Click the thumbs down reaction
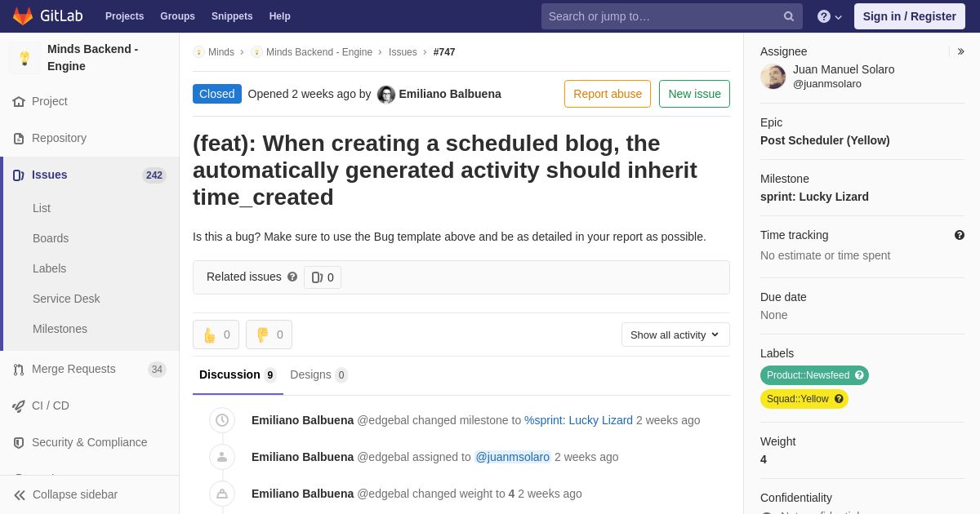The width and height of the screenshot is (980, 514). click(269, 335)
